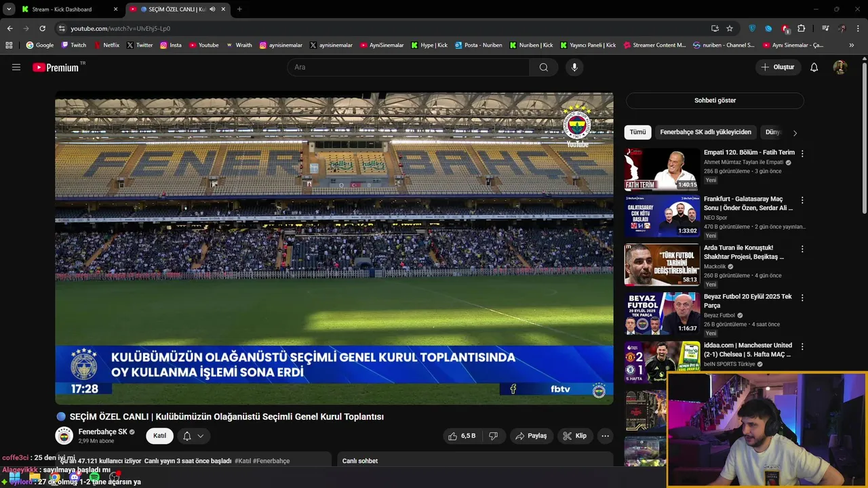
Task: Select the Tümü filter chip
Action: [x=638, y=132]
